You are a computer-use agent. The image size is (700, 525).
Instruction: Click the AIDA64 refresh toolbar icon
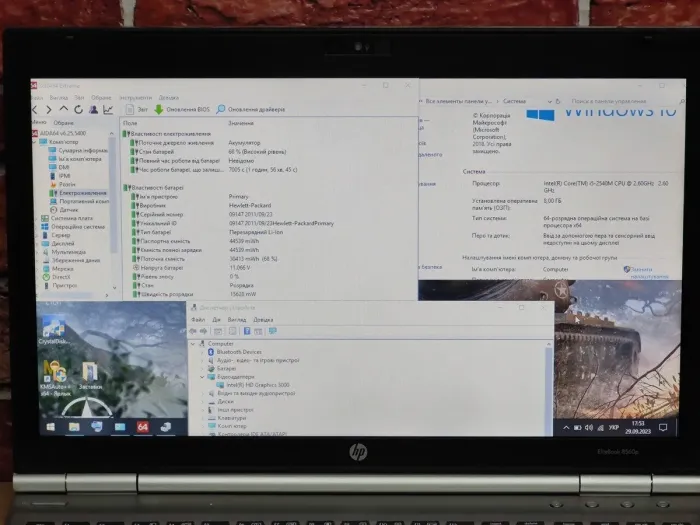click(78, 109)
